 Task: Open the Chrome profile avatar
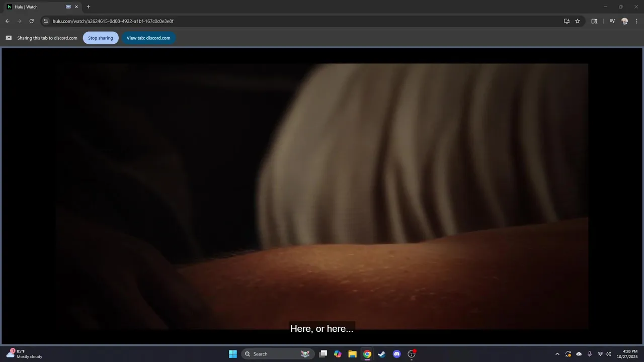[x=624, y=21]
